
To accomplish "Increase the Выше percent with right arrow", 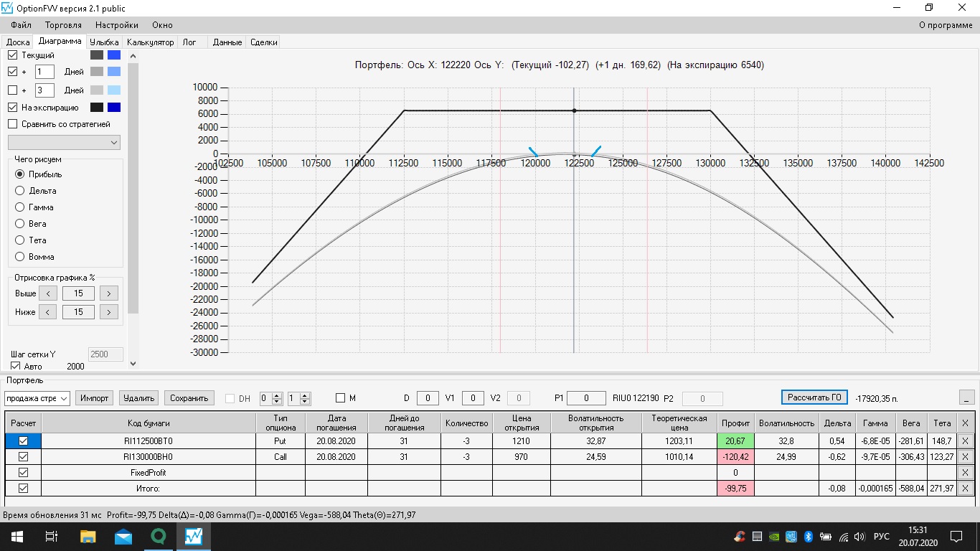I will tap(109, 293).
